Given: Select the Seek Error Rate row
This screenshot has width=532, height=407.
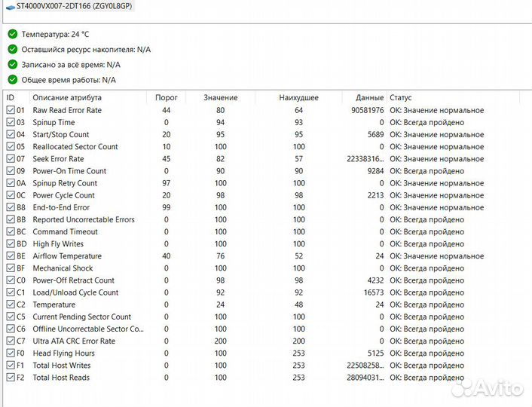Looking at the screenshot, I should (x=58, y=159).
